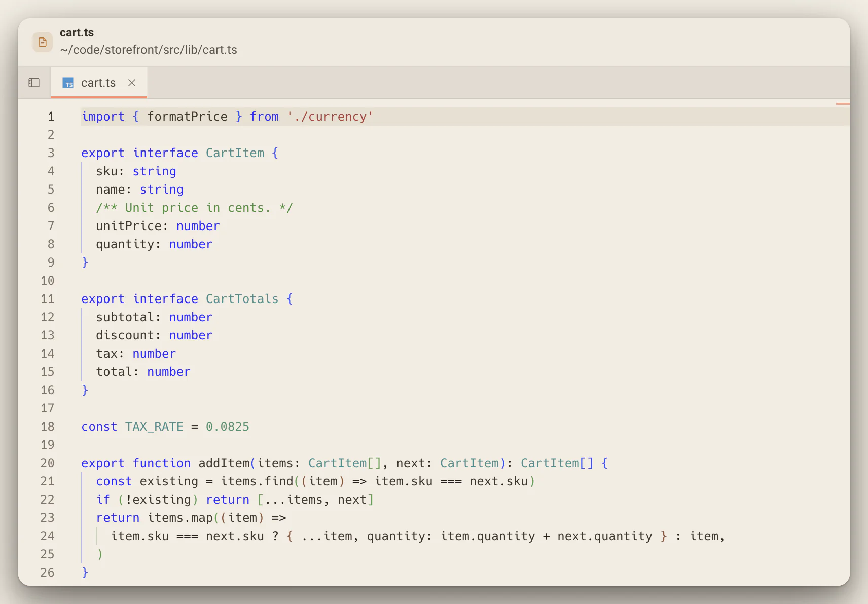
Task: Click the scrollbar marker at the editor's top right
Action: click(843, 104)
